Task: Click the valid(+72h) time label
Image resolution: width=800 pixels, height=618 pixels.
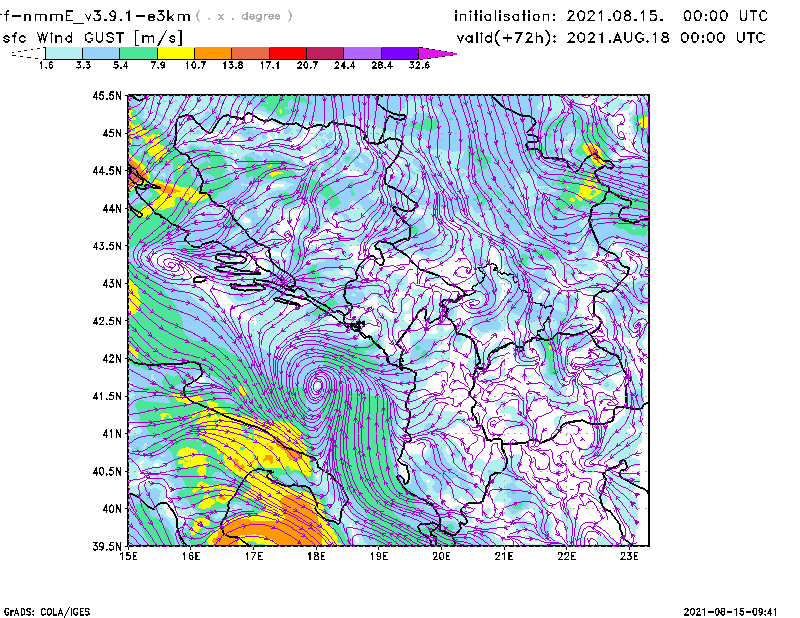Action: pos(494,38)
